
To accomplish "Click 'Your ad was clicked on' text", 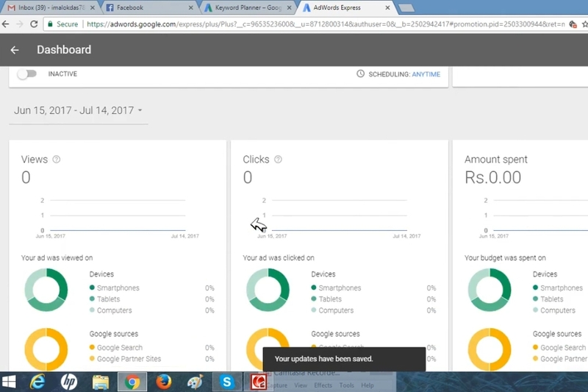I will coord(279,257).
